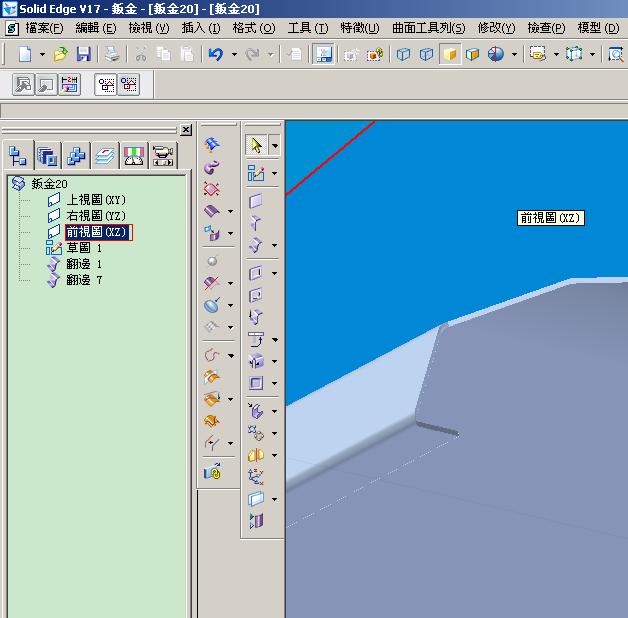
Task: Click the Zoom Area magnifier icon
Action: coord(616,54)
